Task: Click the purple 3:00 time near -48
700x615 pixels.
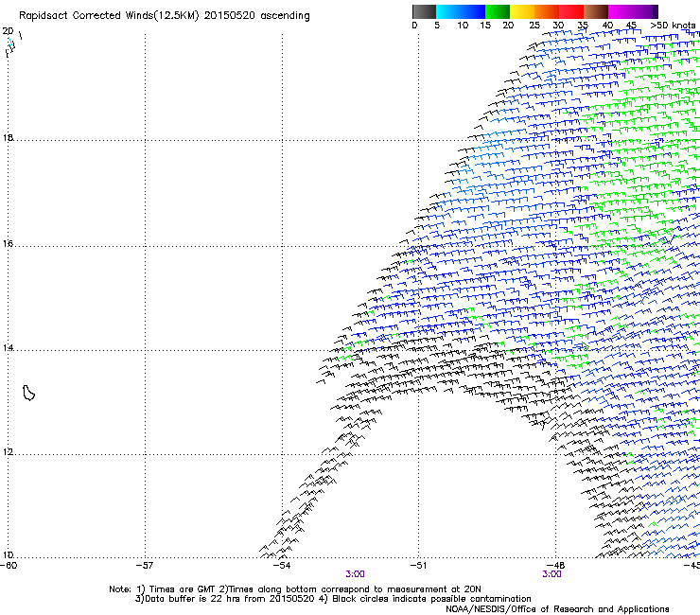Action: coord(551,574)
